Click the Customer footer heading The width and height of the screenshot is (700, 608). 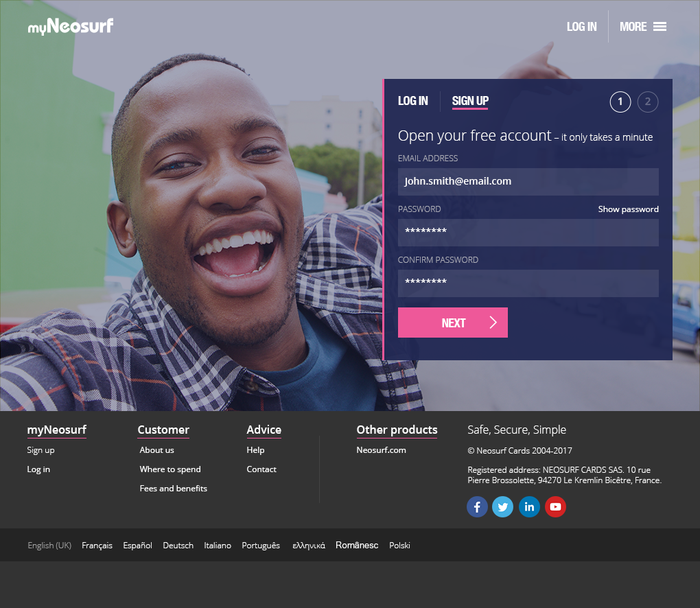(163, 430)
